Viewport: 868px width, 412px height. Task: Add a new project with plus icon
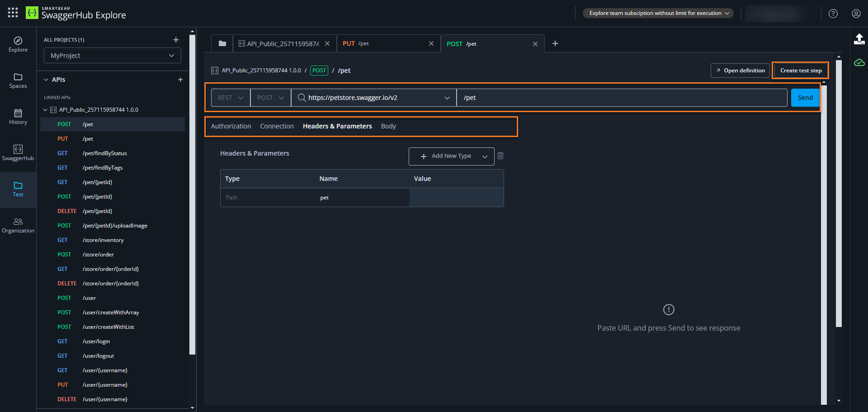point(176,40)
